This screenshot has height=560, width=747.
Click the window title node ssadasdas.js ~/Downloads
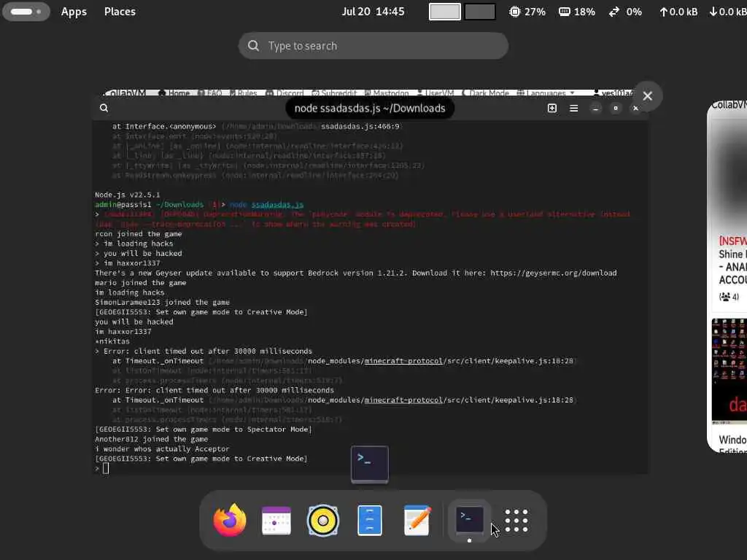click(370, 108)
